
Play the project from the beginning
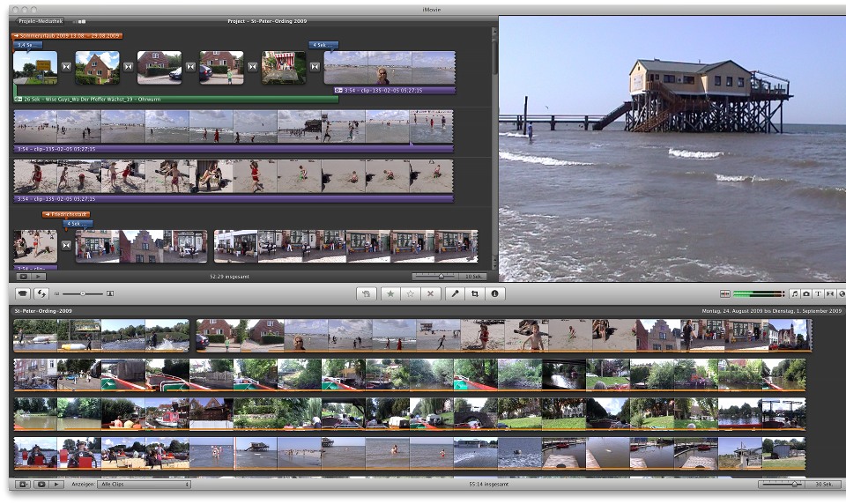coord(38,277)
